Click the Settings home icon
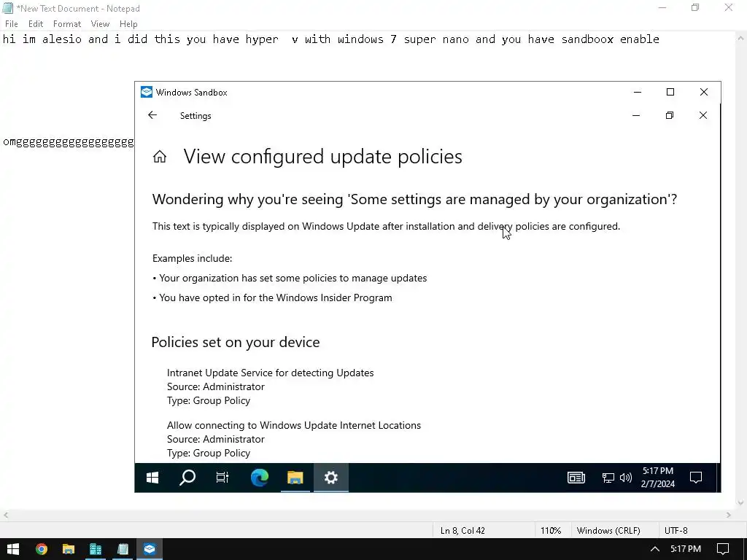 coord(160,157)
